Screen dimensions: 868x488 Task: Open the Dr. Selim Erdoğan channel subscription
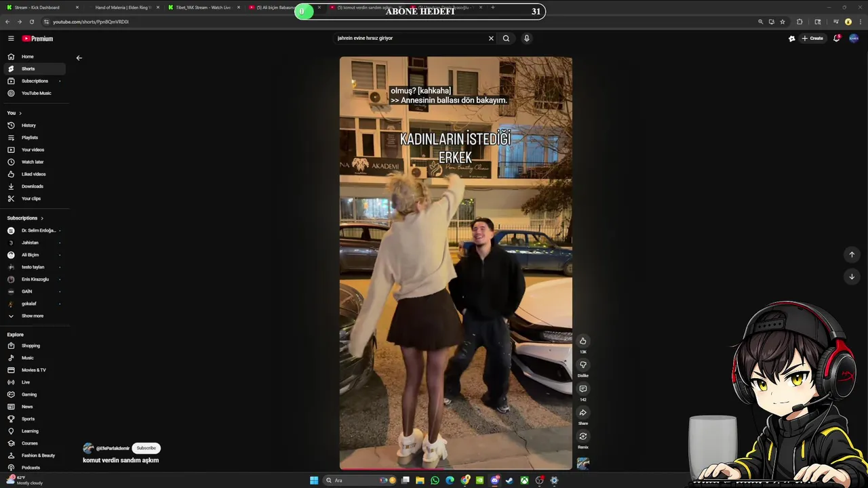pyautogui.click(x=34, y=230)
